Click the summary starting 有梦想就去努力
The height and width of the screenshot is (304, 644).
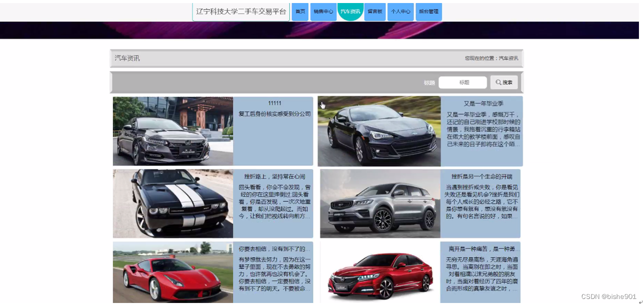click(x=275, y=274)
